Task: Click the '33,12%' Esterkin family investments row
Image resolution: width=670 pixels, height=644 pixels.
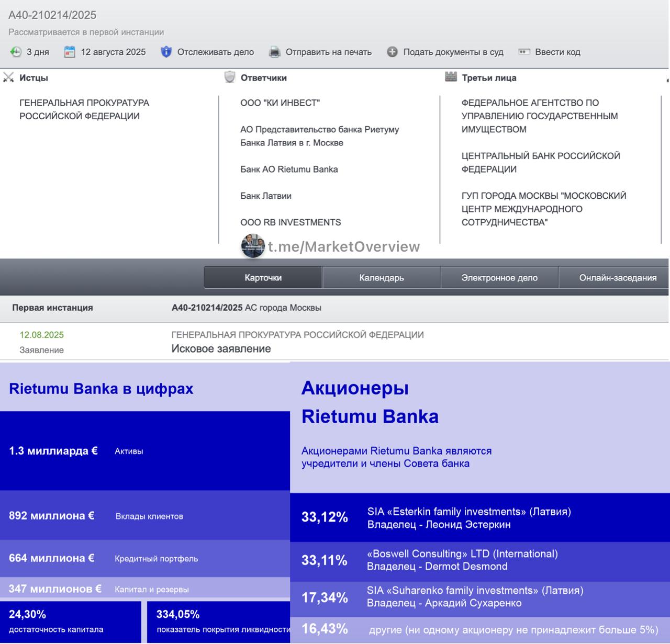Action: (x=479, y=517)
